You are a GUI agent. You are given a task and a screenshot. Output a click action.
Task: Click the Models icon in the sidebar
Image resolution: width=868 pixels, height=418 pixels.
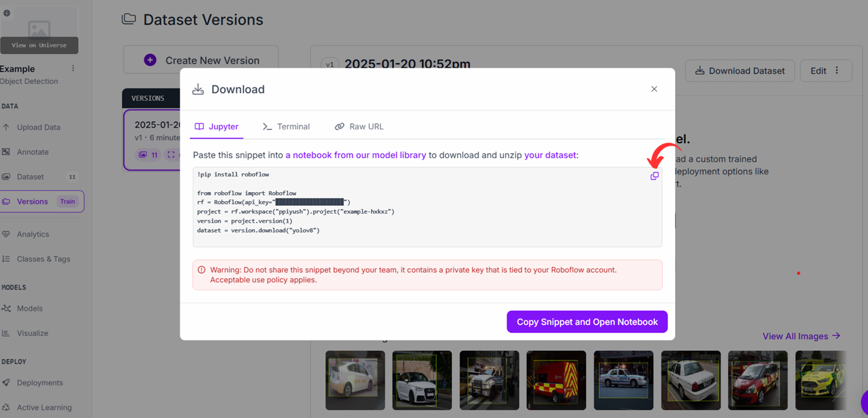tap(6, 308)
